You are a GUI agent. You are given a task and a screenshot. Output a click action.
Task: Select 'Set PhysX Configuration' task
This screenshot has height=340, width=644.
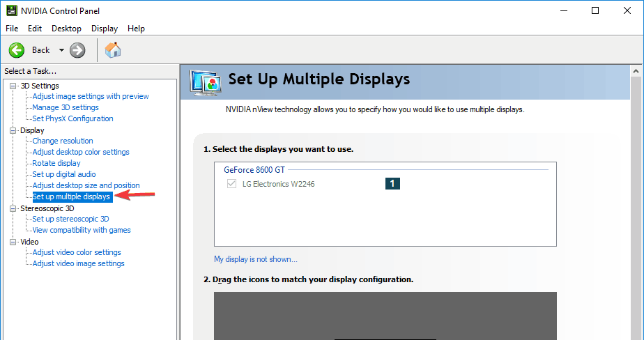[x=72, y=118]
